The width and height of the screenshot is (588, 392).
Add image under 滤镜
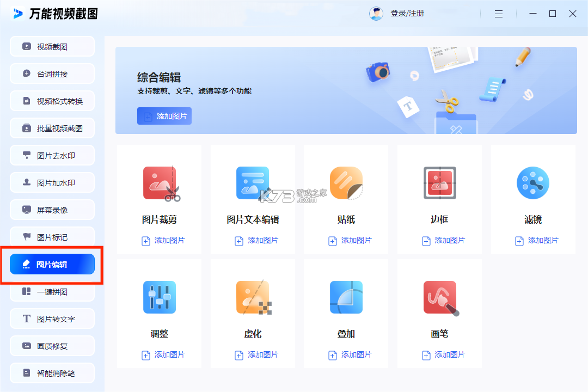tap(537, 241)
